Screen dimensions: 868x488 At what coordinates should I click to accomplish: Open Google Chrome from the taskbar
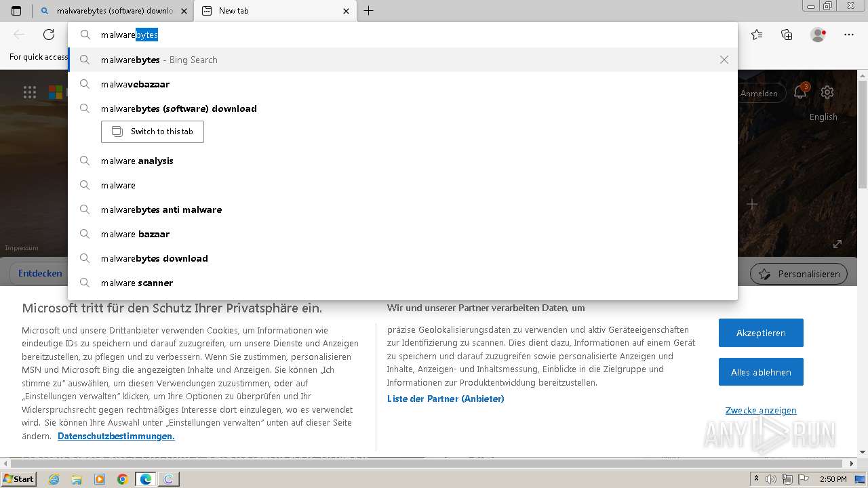(123, 479)
